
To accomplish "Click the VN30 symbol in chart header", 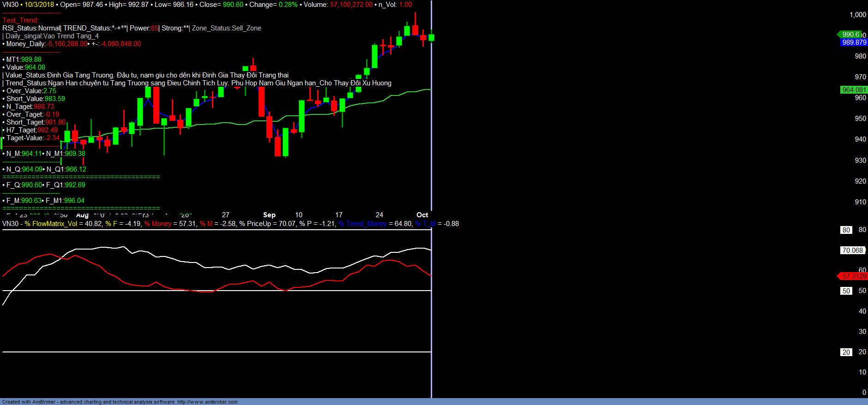I will pyautogui.click(x=10, y=5).
